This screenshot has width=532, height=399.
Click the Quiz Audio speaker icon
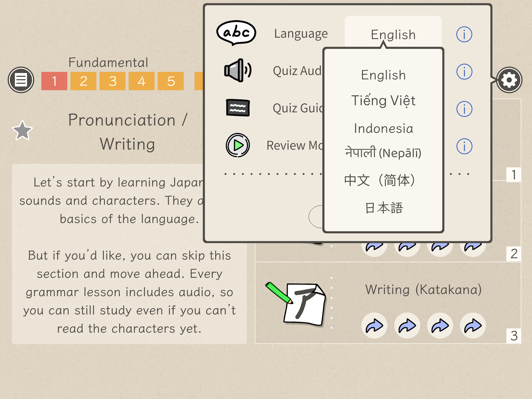(x=238, y=70)
